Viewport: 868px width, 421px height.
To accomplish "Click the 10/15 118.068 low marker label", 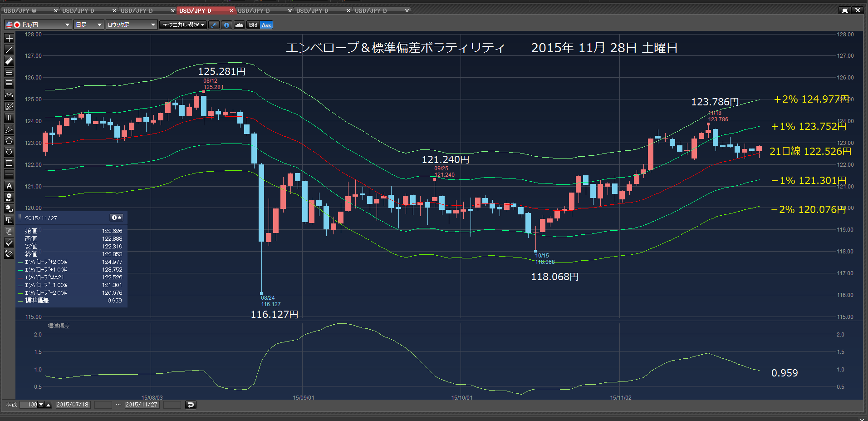I will (x=545, y=259).
